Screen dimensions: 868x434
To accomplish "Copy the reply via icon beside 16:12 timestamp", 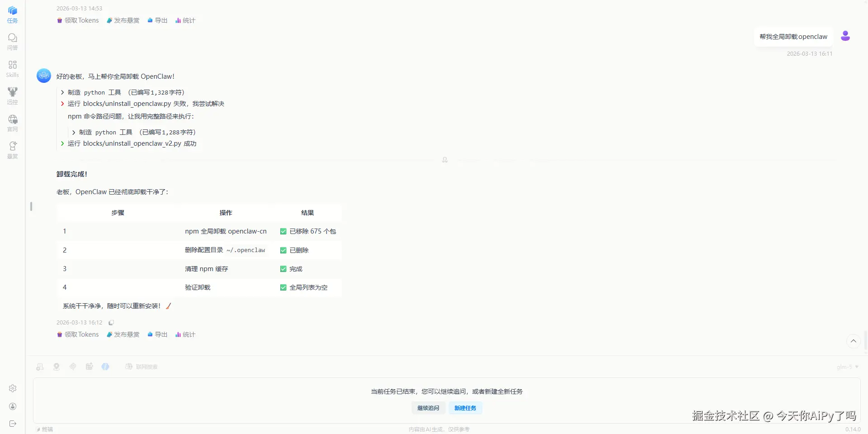I will click(111, 323).
